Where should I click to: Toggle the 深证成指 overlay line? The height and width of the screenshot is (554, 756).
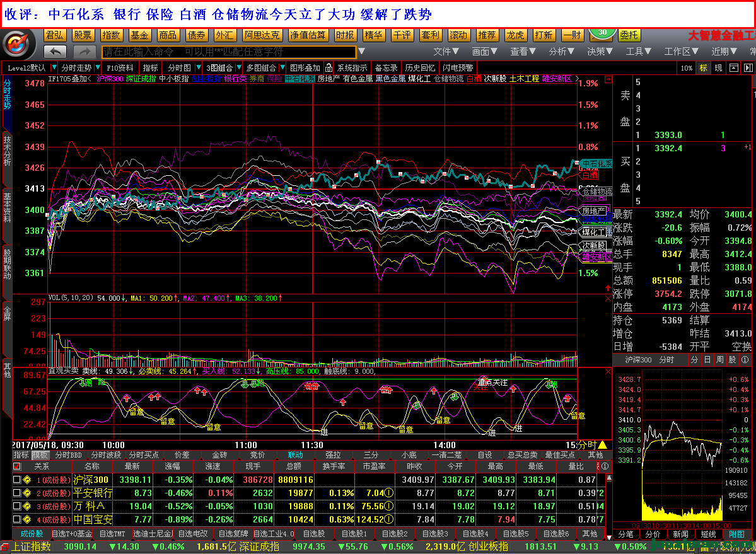tap(141, 79)
